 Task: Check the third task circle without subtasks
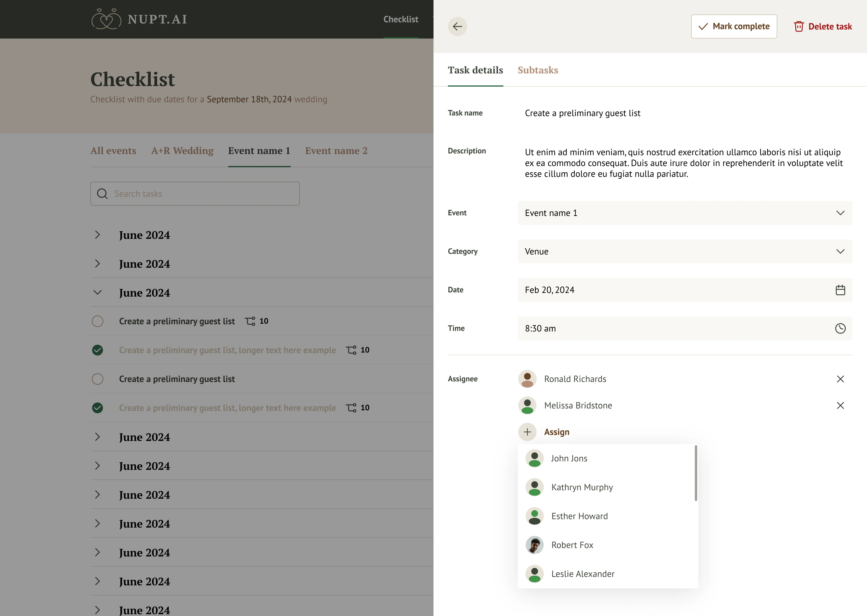pos(98,379)
